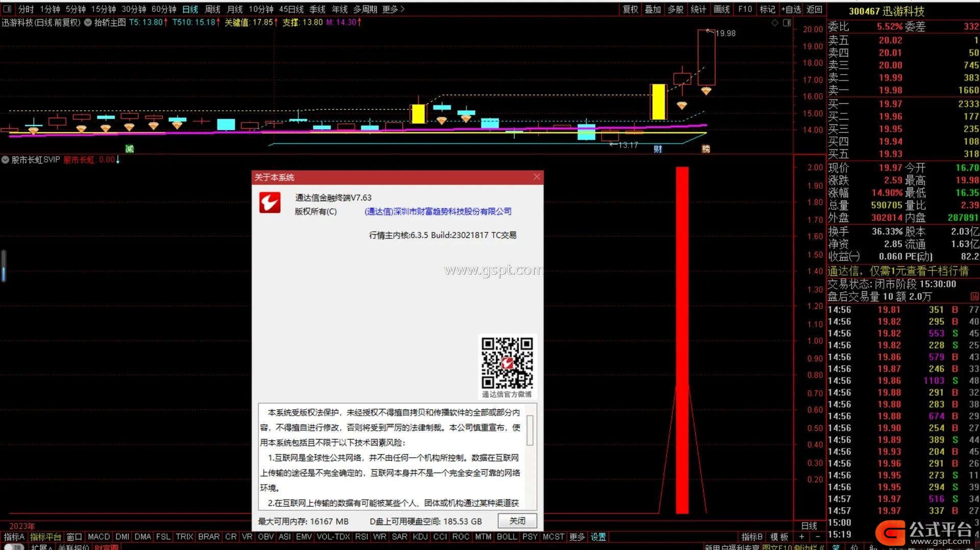The image size is (980, 550).
Task: Select the 季线 period
Action: coord(317,9)
